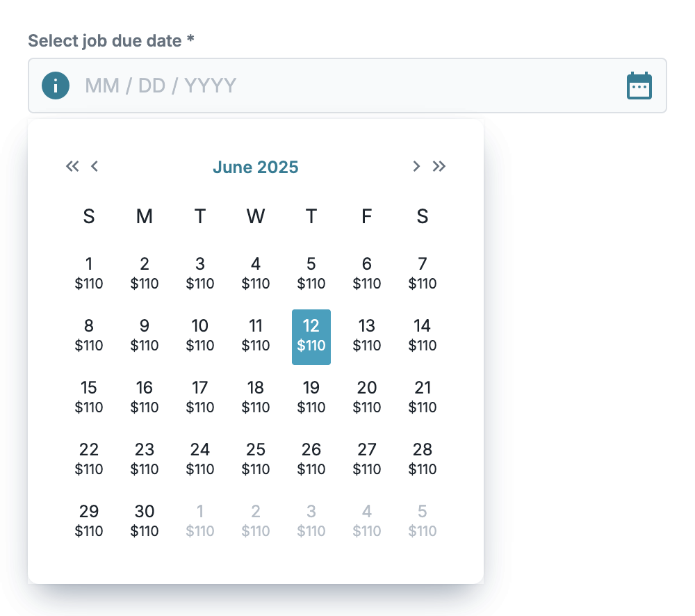Pick June 1 as due date
695x616 pixels.
pyautogui.click(x=89, y=274)
